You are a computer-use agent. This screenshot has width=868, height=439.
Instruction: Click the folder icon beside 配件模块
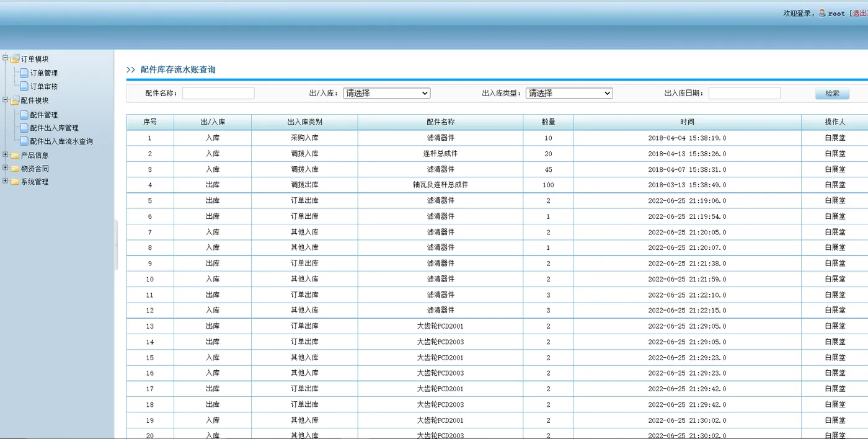click(x=15, y=100)
